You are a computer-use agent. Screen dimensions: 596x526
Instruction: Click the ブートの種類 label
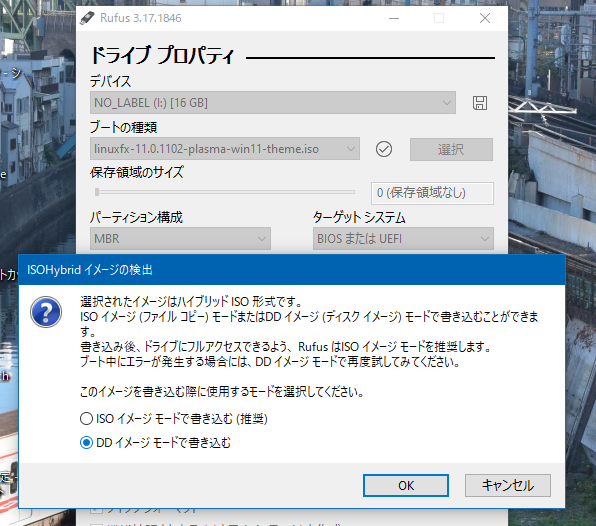124,127
